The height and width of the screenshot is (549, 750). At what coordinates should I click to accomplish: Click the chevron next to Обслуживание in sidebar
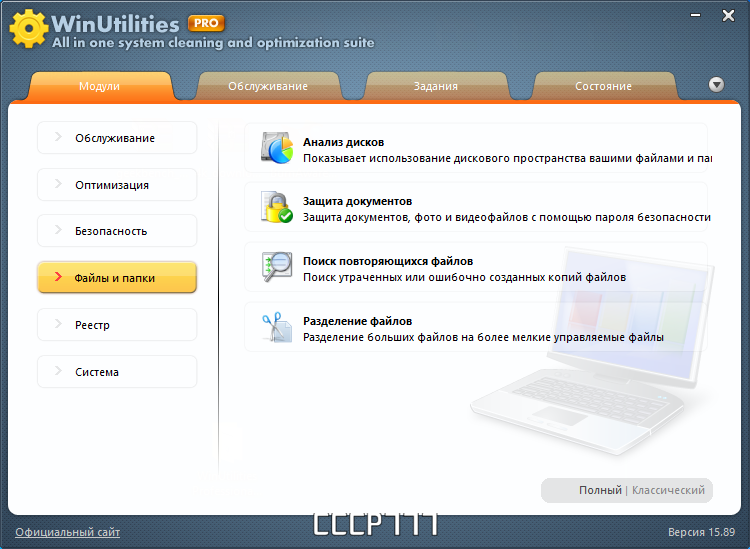click(58, 137)
